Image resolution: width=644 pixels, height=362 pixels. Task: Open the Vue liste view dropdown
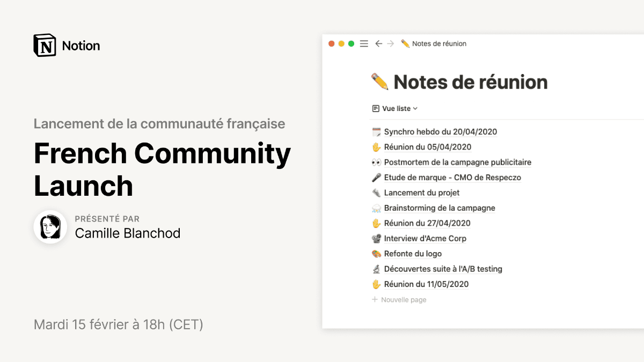(x=395, y=108)
